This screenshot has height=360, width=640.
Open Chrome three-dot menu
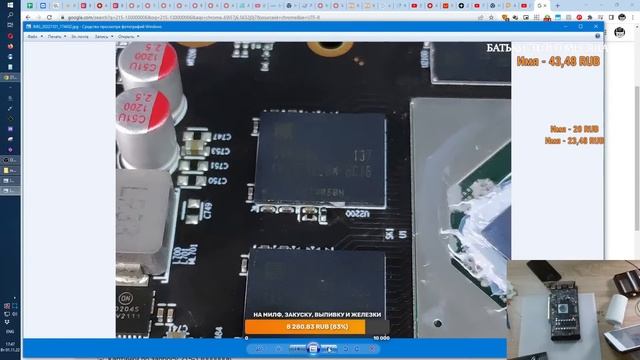633,18
